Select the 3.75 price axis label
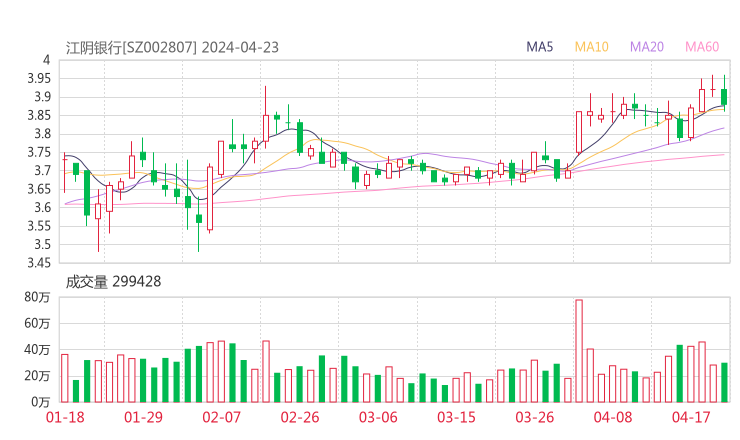This screenshot has height=440, width=740. pos(39,152)
